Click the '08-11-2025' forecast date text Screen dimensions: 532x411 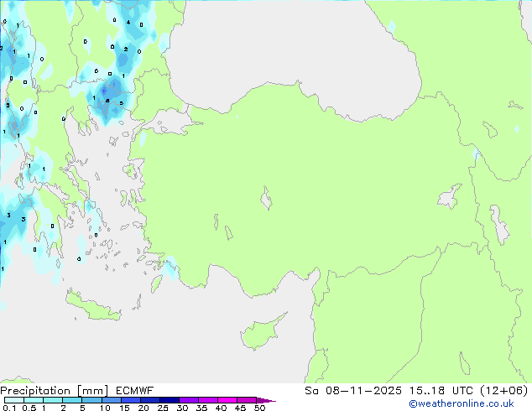(363, 391)
